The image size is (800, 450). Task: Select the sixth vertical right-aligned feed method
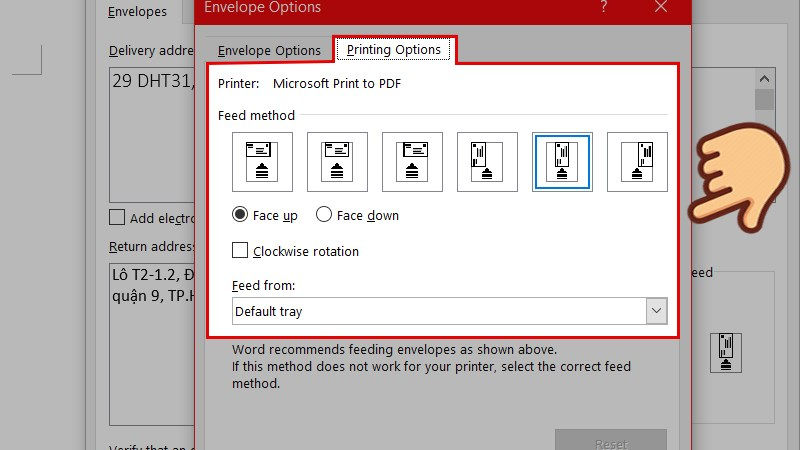(x=637, y=162)
